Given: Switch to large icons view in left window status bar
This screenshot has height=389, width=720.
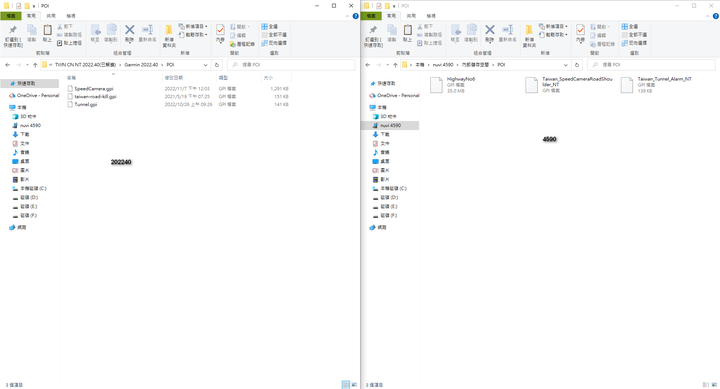Looking at the screenshot, I should click(x=354, y=384).
